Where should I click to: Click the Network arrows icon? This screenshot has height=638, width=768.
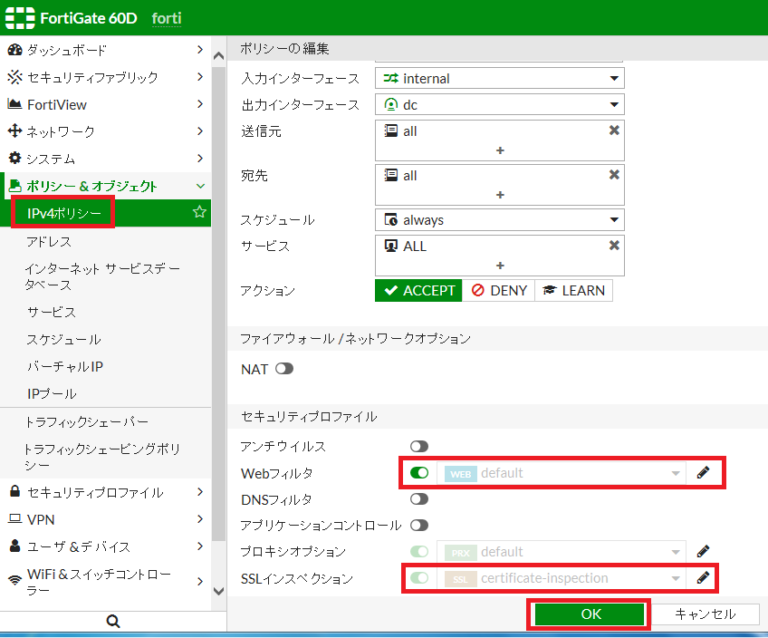point(15,131)
